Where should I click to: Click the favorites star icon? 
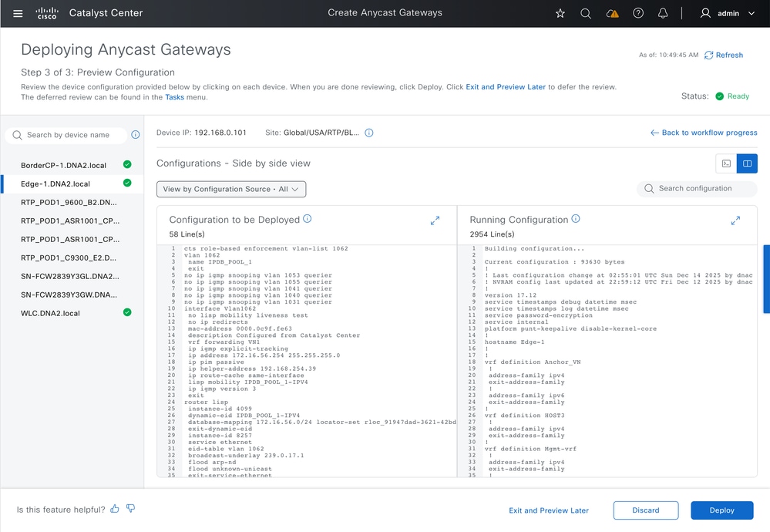pos(560,13)
